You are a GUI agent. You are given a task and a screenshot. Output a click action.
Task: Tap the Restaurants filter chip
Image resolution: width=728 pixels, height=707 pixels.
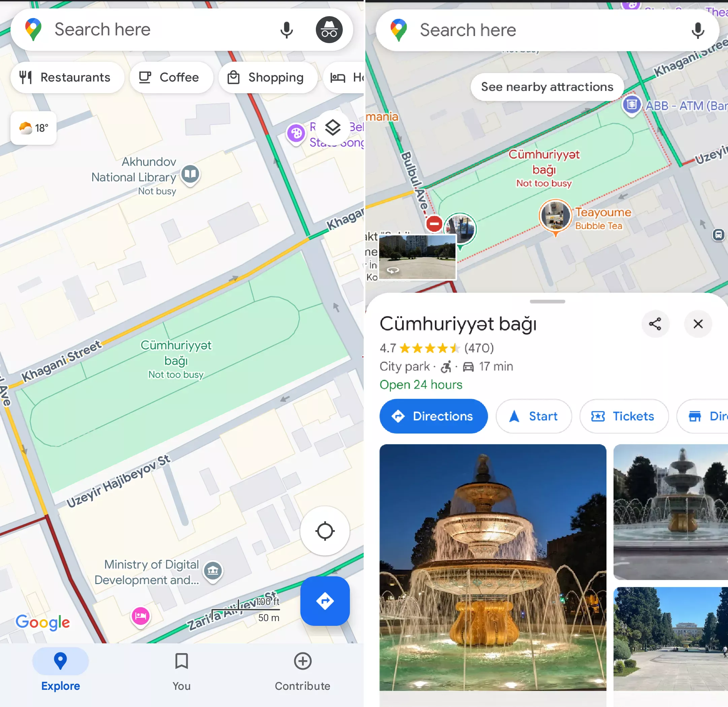[65, 76]
